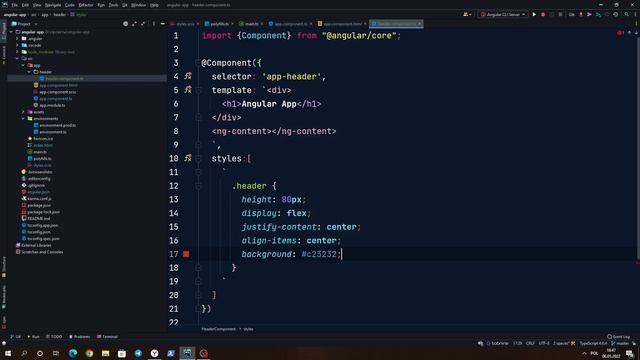640x360 pixels.
Task: Click the gutter override icon on line 5
Action: 188,89
